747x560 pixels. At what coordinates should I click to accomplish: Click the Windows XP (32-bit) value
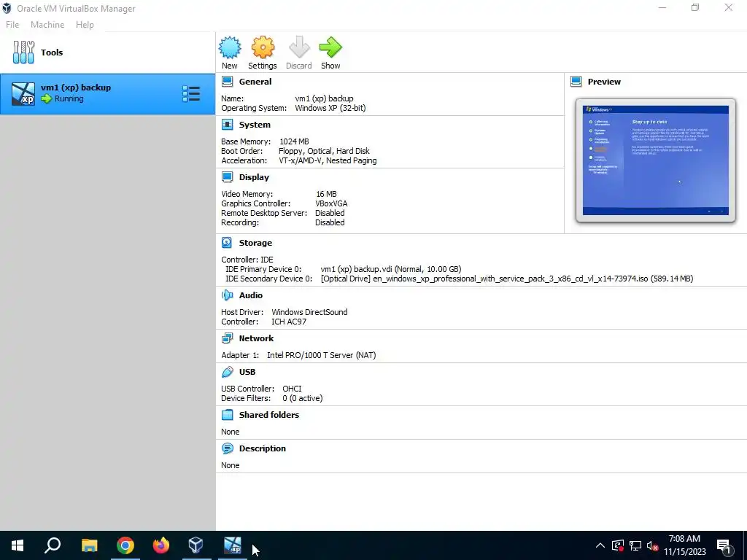[x=330, y=108]
